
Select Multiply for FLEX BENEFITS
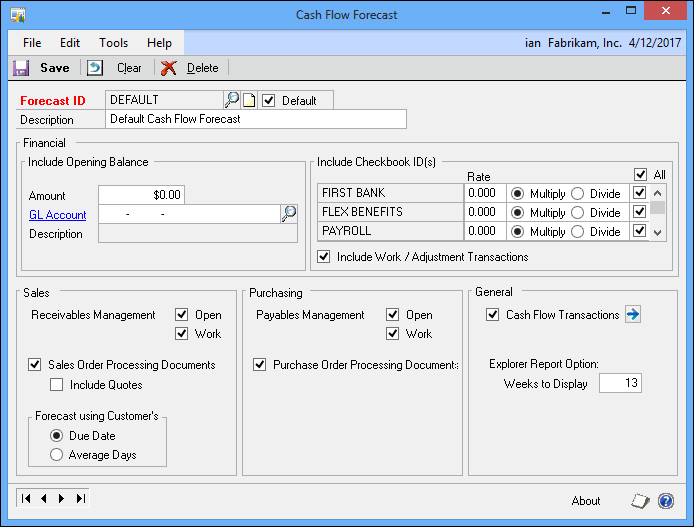(x=517, y=213)
